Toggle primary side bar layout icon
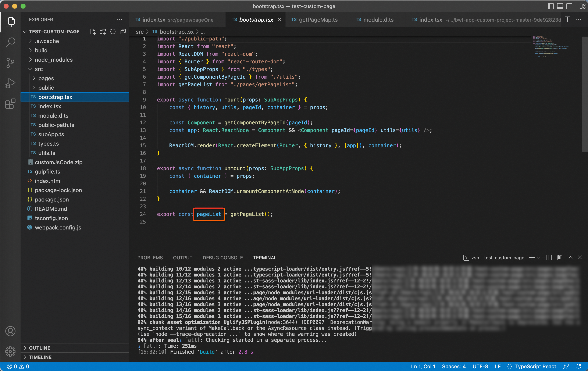Viewport: 588px width, 371px height. point(550,6)
